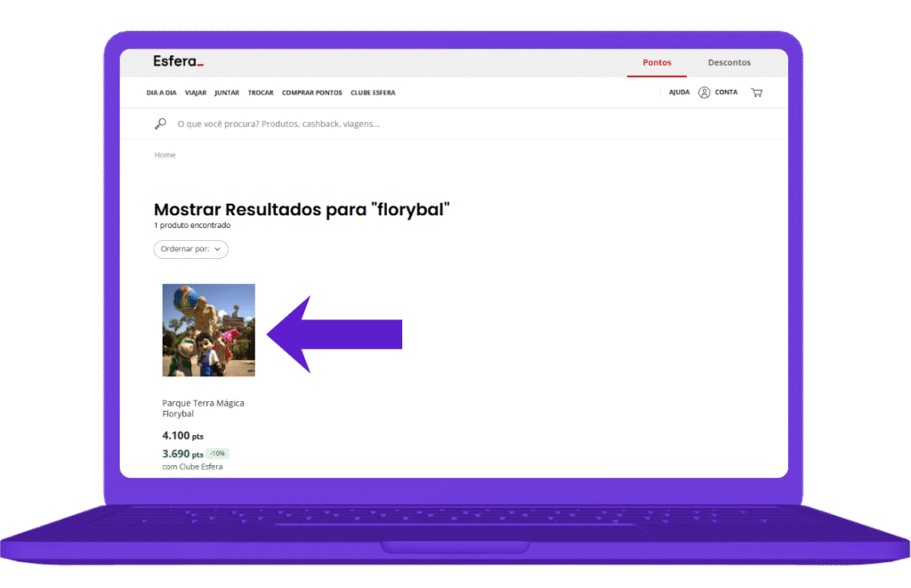Open the shopping cart icon

coord(756,93)
